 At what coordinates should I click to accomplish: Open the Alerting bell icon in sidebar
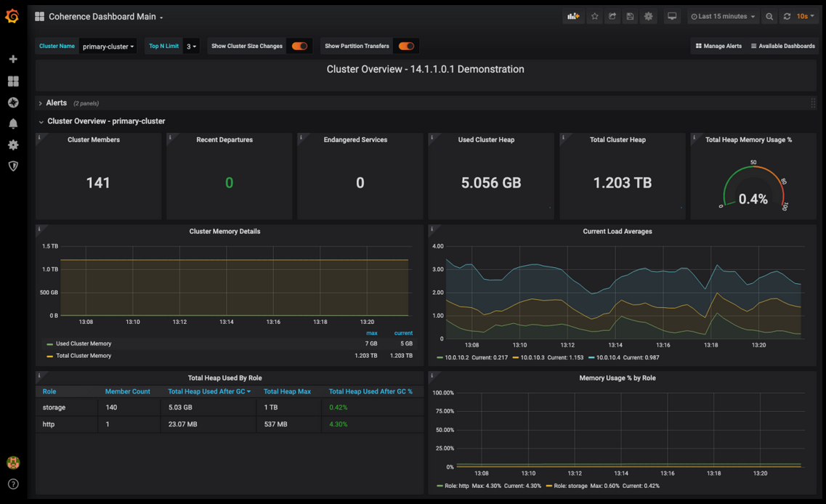point(12,123)
